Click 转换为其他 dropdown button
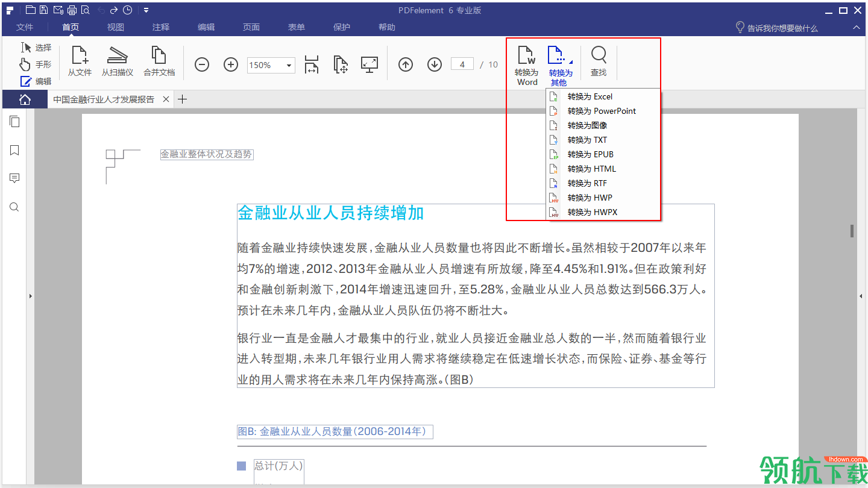Viewport: 868px width, 488px height. pos(561,65)
